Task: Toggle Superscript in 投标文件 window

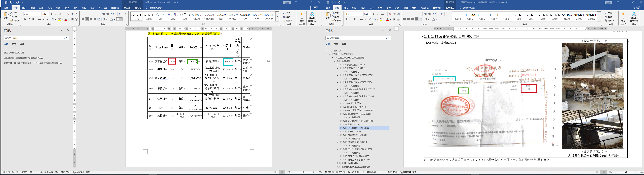Action: pos(370,19)
